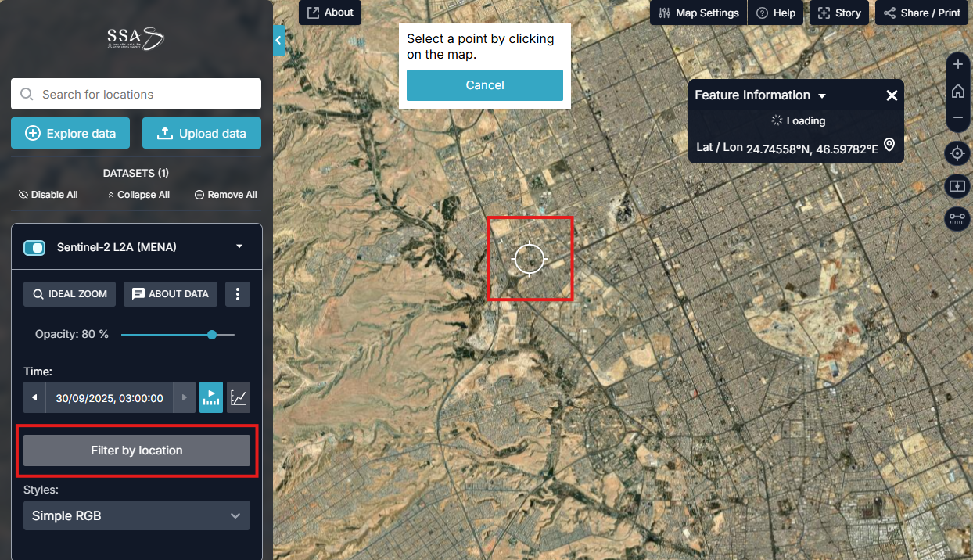Toggle the timeline play button
This screenshot has width=973, height=560.
point(211,398)
